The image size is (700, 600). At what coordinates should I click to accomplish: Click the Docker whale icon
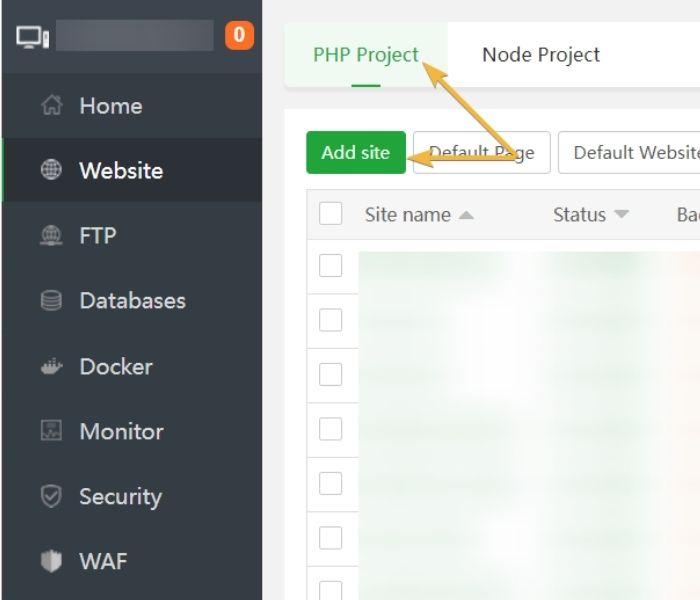pyautogui.click(x=51, y=367)
